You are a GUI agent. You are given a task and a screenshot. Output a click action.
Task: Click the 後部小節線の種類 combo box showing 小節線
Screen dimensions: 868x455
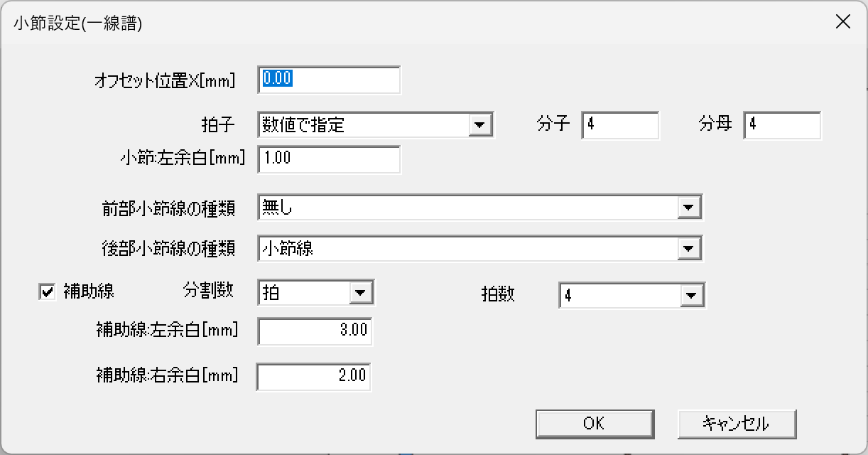(480, 249)
